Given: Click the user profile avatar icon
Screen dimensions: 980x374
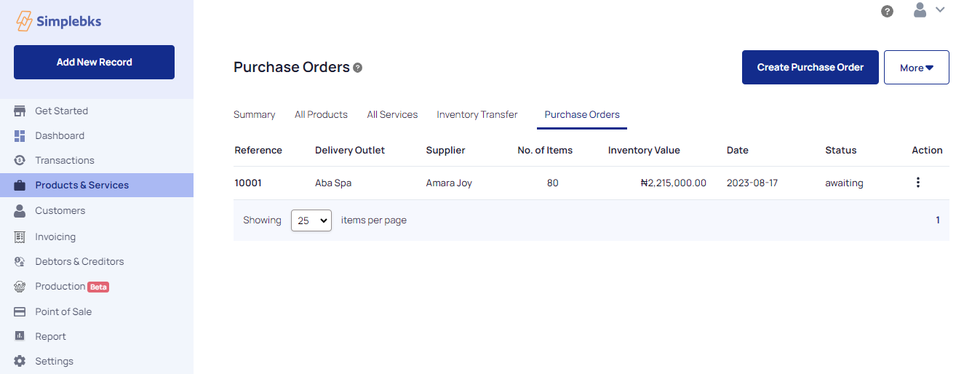Looking at the screenshot, I should 920,9.
